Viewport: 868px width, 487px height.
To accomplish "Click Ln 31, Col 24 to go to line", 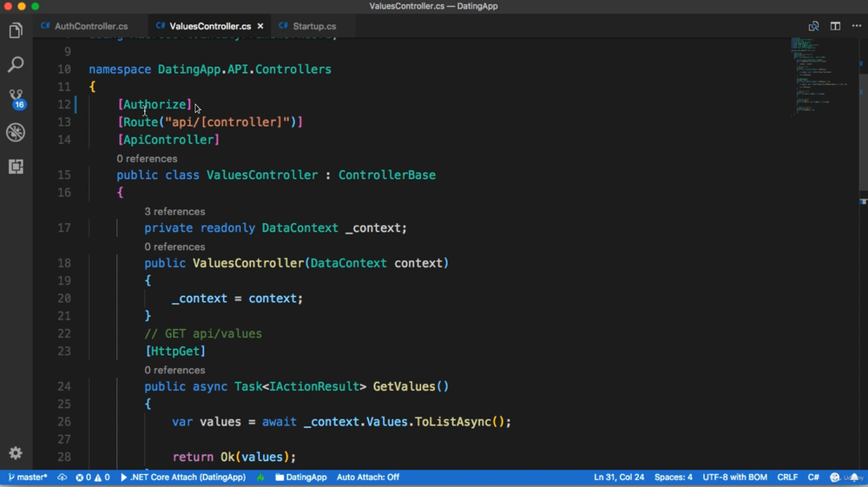I will pyautogui.click(x=619, y=477).
